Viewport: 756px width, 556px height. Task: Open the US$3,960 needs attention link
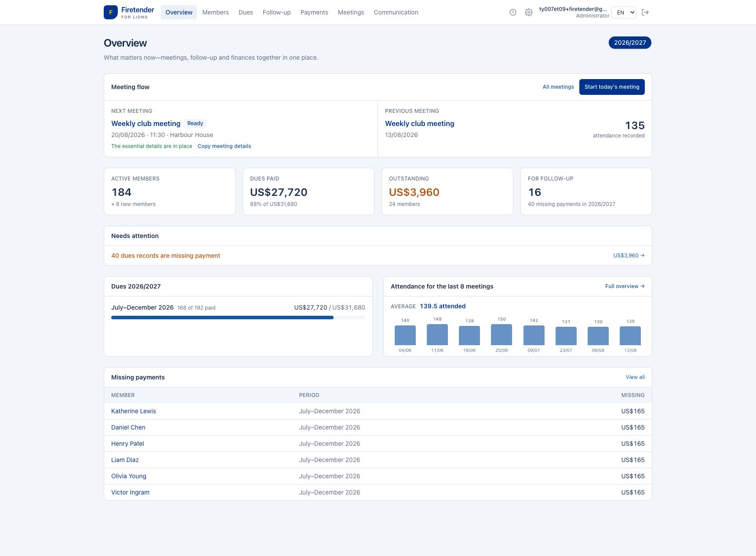(629, 256)
